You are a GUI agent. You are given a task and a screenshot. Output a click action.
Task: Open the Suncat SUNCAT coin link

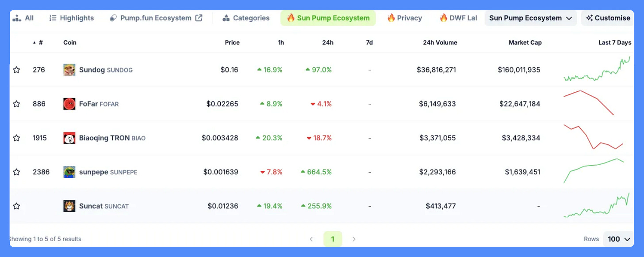pyautogui.click(x=104, y=206)
